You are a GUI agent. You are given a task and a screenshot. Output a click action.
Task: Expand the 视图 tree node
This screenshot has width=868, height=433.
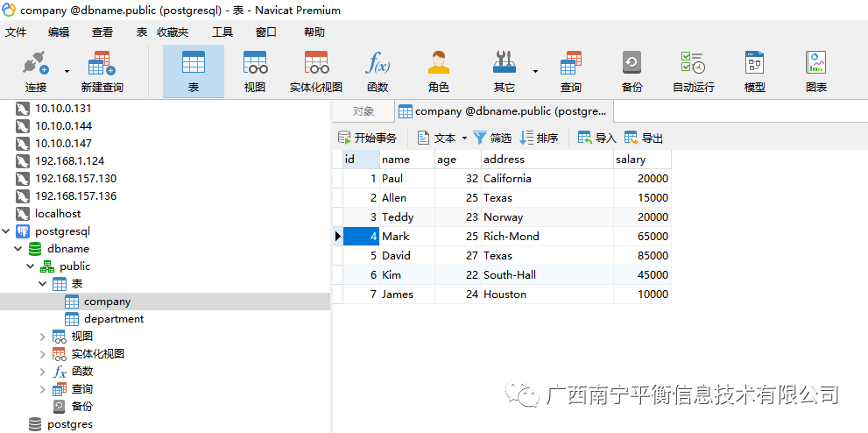coord(43,336)
